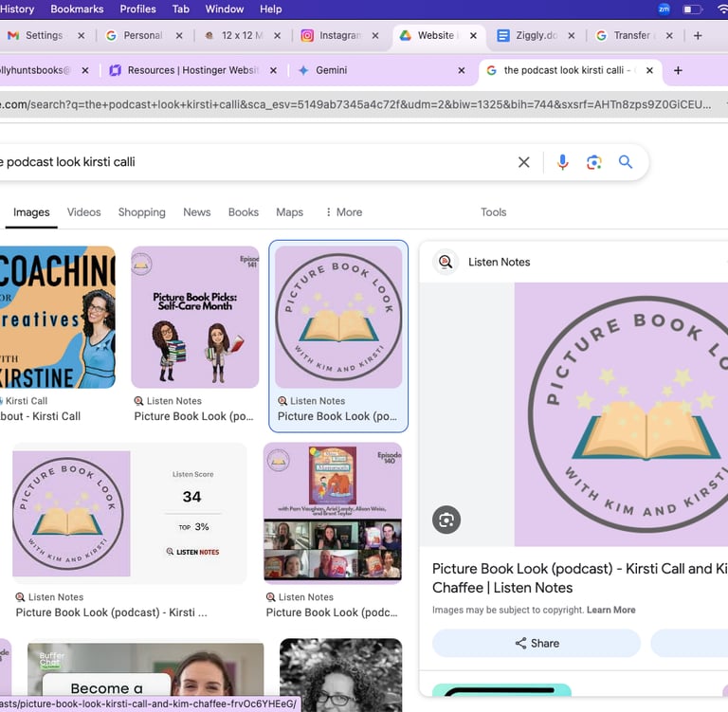
Task: Open the Picture Book Picks Self-Care Month image
Action: tap(195, 318)
